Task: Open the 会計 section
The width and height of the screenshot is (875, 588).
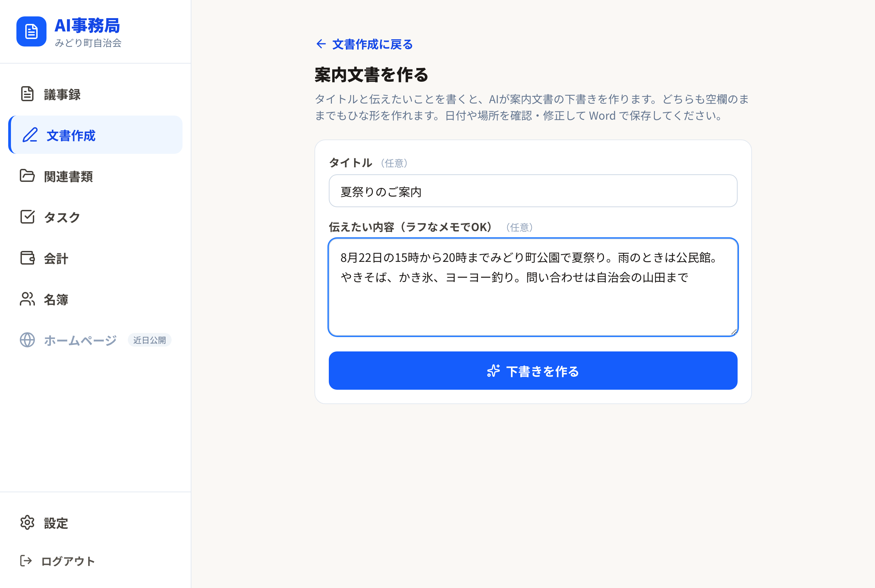Action: (x=95, y=258)
